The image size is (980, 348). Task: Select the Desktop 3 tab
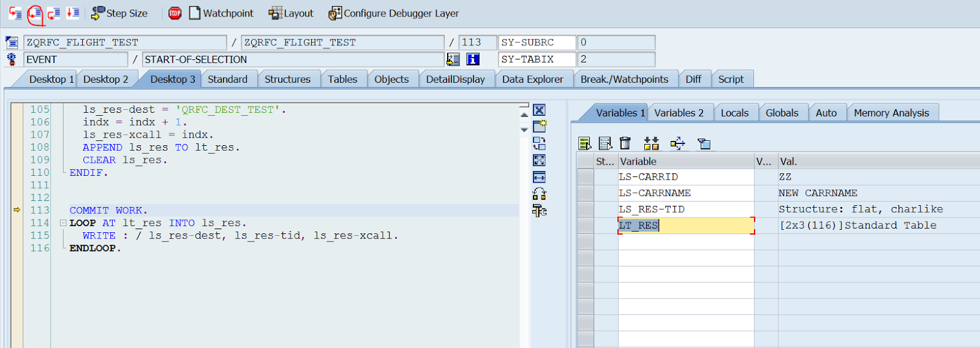coord(172,79)
